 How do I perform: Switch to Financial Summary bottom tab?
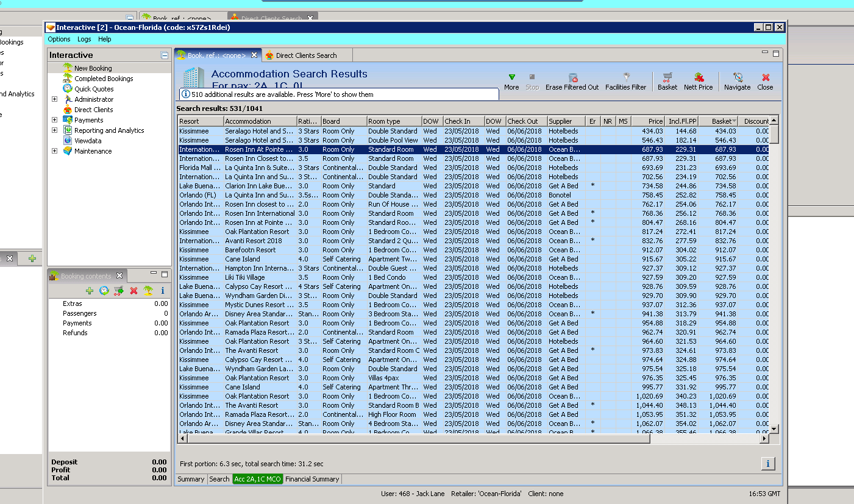click(312, 479)
